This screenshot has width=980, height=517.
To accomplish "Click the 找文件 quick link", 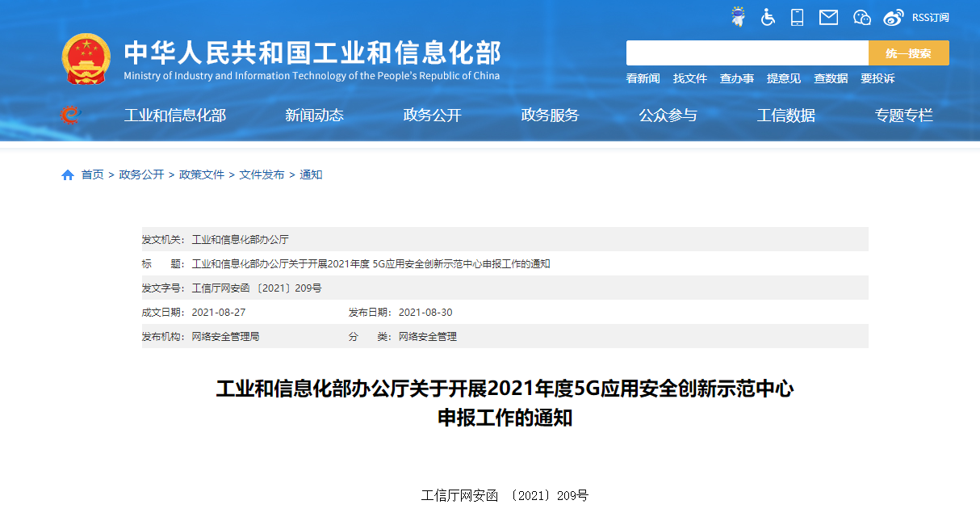I will tap(689, 78).
